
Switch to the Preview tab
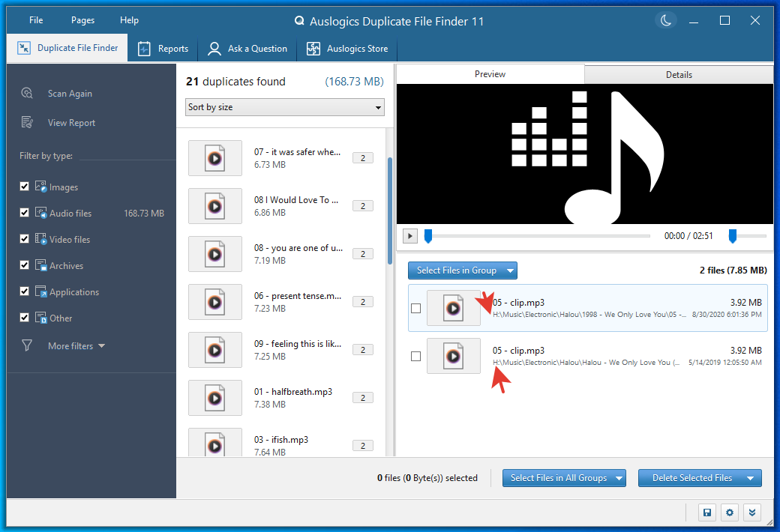pos(490,74)
